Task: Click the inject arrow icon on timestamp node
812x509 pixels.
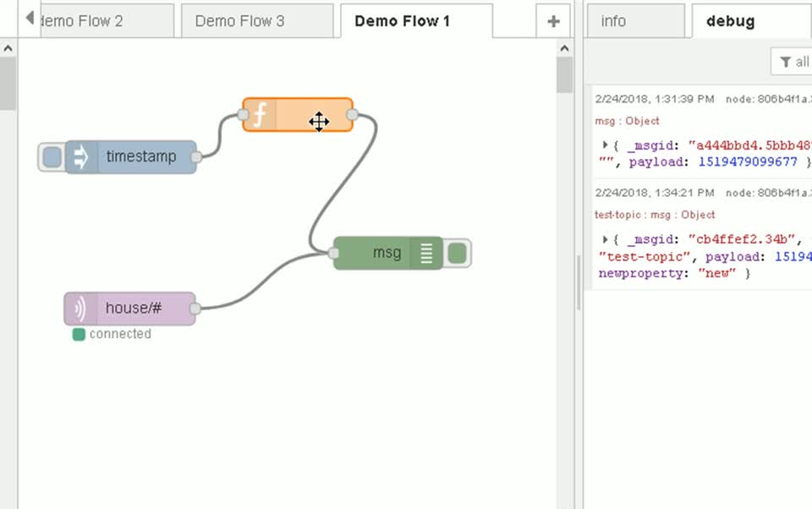Action: [x=80, y=156]
